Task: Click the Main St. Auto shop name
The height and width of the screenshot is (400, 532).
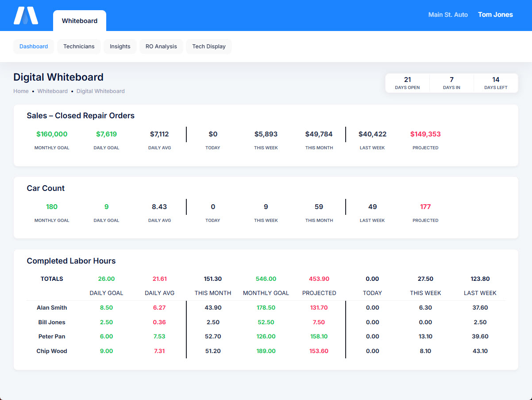Action: (448, 15)
